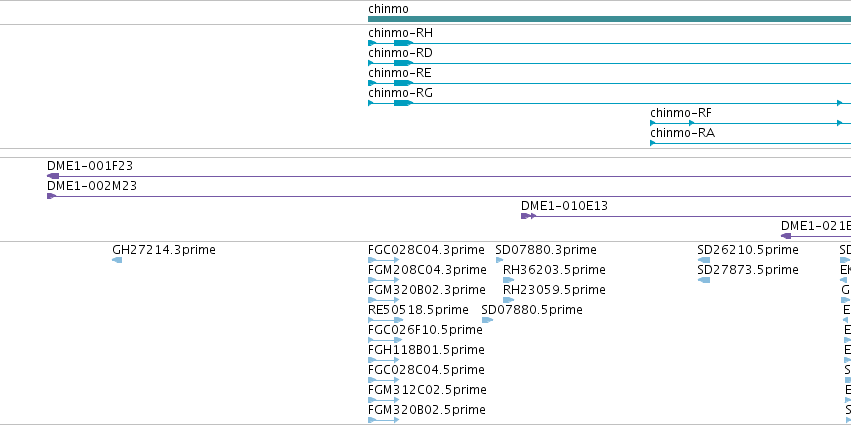Click the DME1-001F23 clone arrow glyph
This screenshot has width=851, height=425.
coord(53,176)
